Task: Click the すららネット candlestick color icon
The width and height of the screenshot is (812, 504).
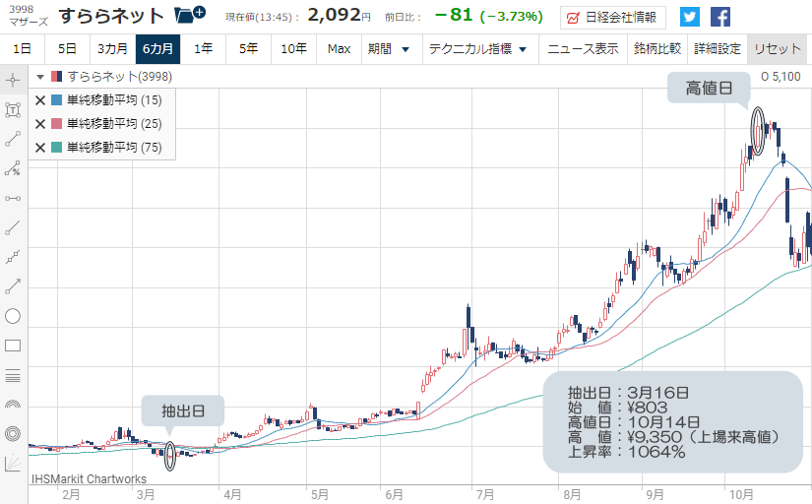Action: tap(56, 77)
